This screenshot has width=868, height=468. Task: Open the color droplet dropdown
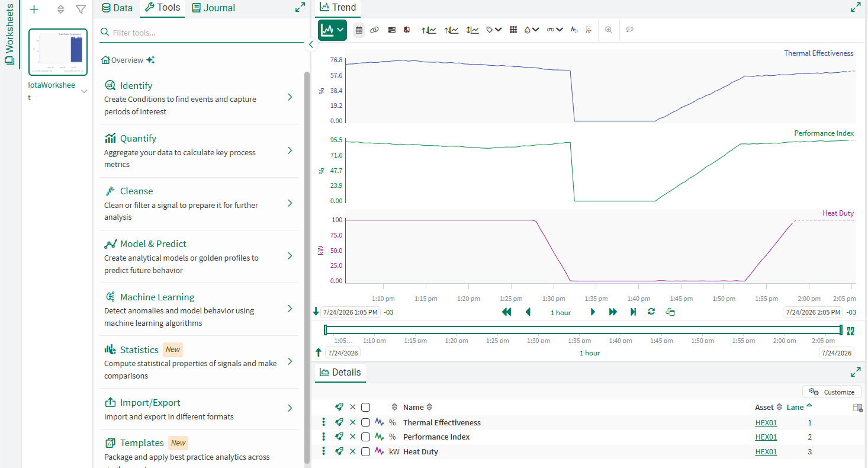point(532,30)
